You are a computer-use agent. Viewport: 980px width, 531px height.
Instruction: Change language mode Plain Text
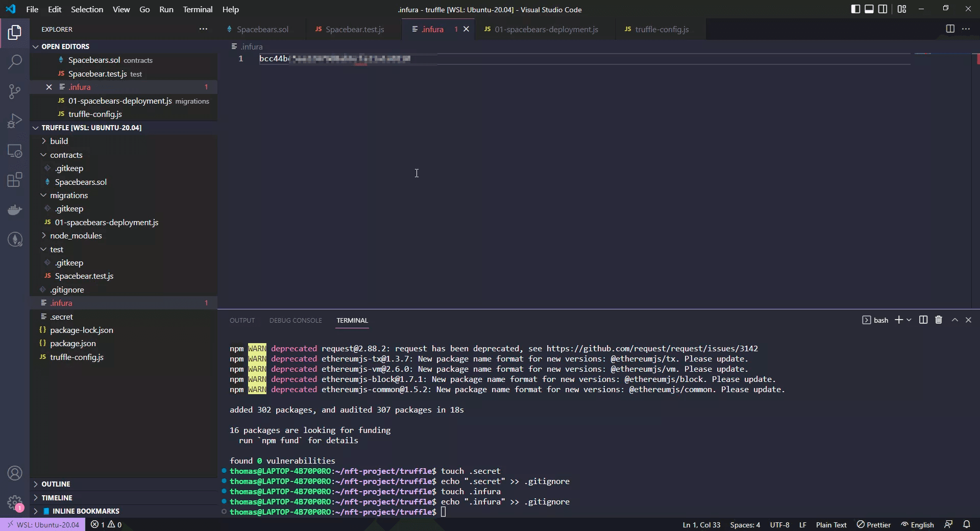pos(831,524)
